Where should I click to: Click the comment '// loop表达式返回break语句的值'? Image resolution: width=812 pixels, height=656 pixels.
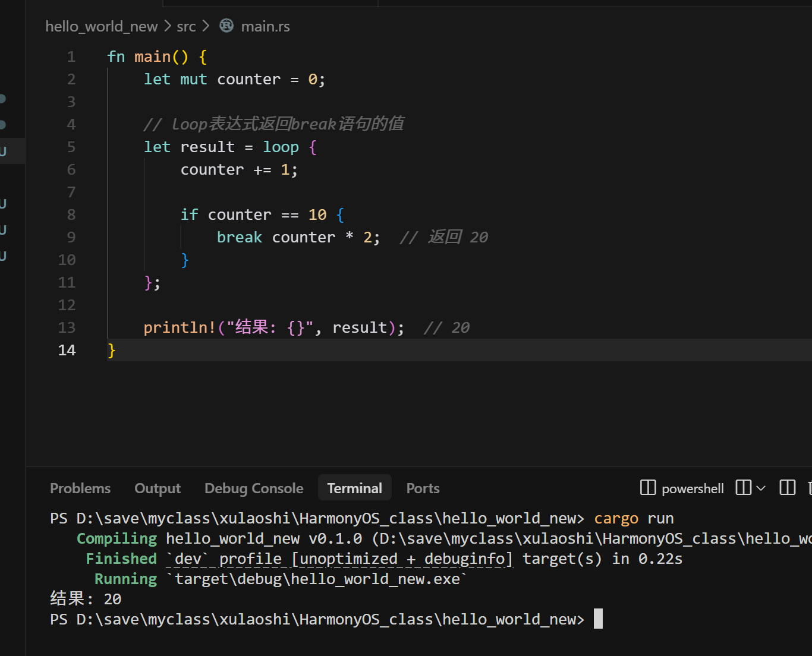pos(274,124)
